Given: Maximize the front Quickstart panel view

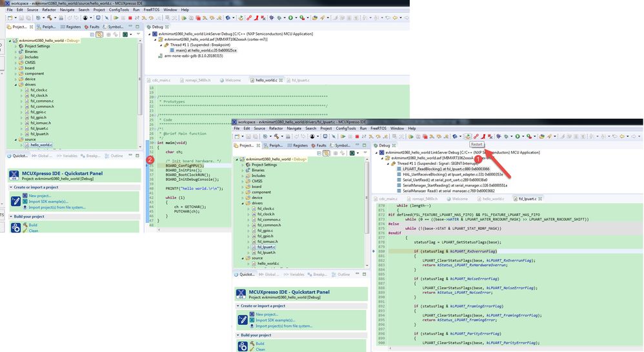Looking at the screenshot, I should click(x=365, y=274).
